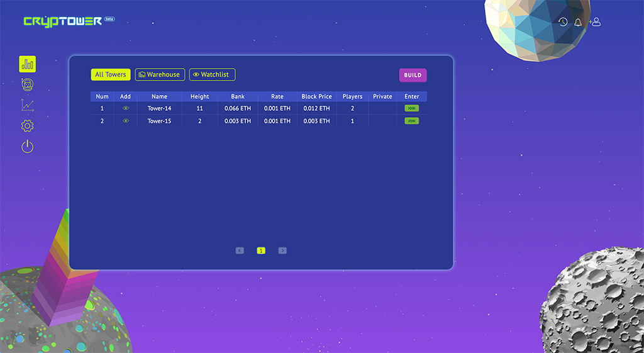
Task: Open the astronaut profile sidebar icon
Action: [27, 85]
